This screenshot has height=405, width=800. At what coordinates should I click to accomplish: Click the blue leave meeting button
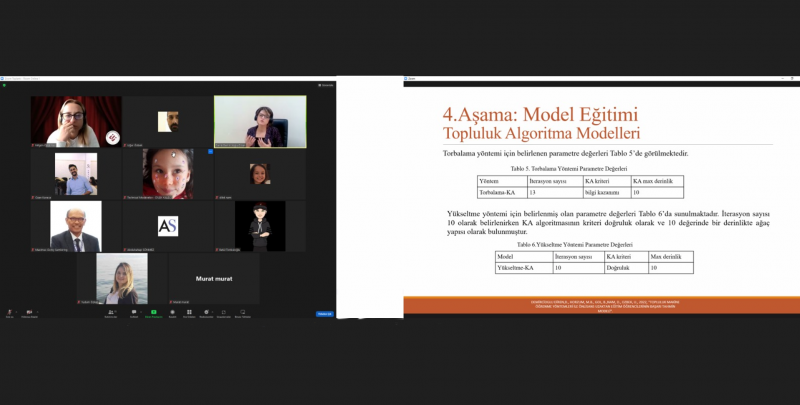tap(324, 313)
